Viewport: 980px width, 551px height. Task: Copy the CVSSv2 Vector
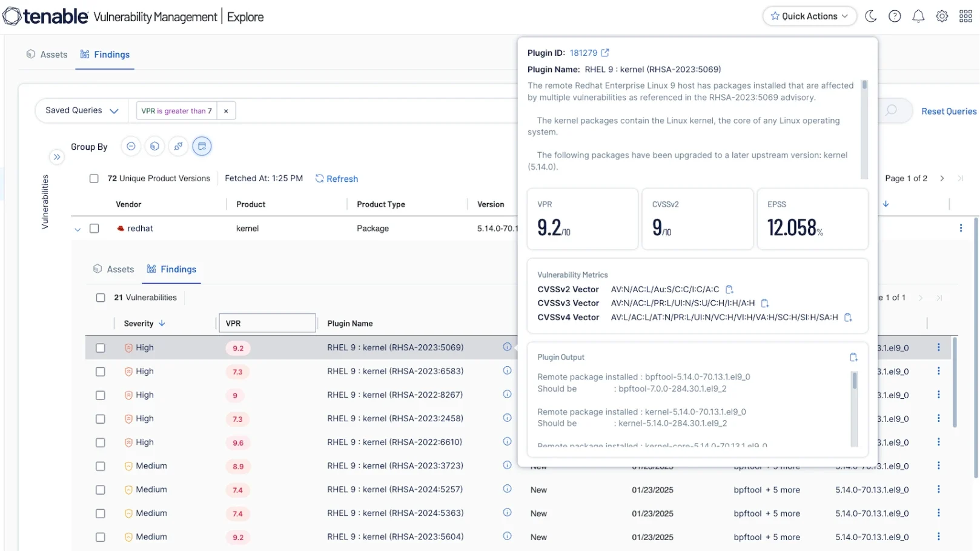click(x=729, y=289)
